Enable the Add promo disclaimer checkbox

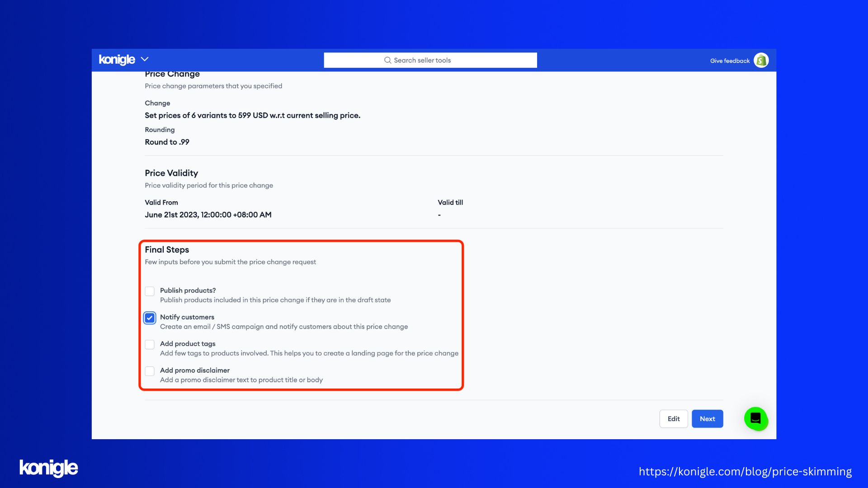[x=150, y=371]
